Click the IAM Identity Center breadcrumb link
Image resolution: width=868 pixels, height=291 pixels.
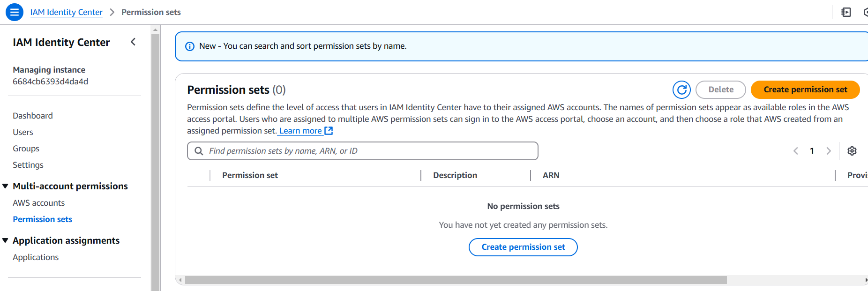pos(67,12)
